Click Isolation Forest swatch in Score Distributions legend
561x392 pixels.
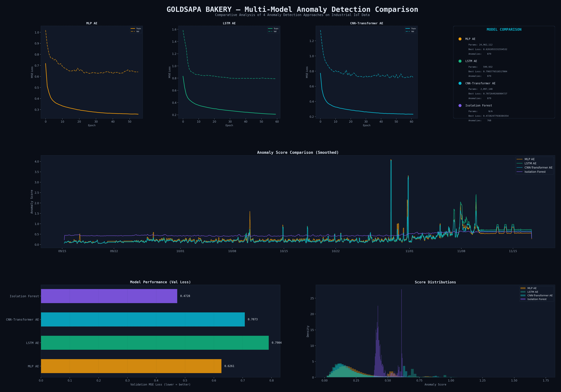(x=523, y=299)
